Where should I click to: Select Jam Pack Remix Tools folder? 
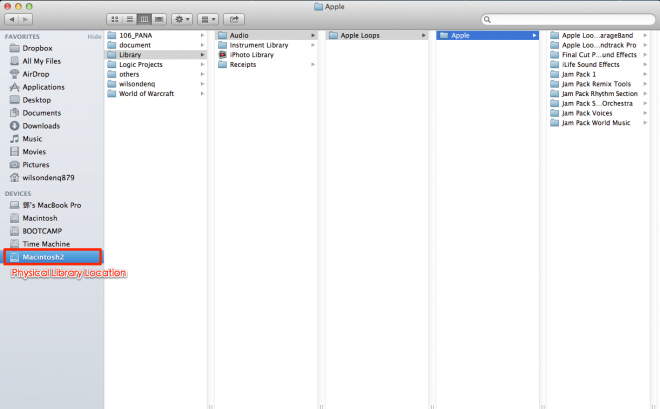point(596,84)
